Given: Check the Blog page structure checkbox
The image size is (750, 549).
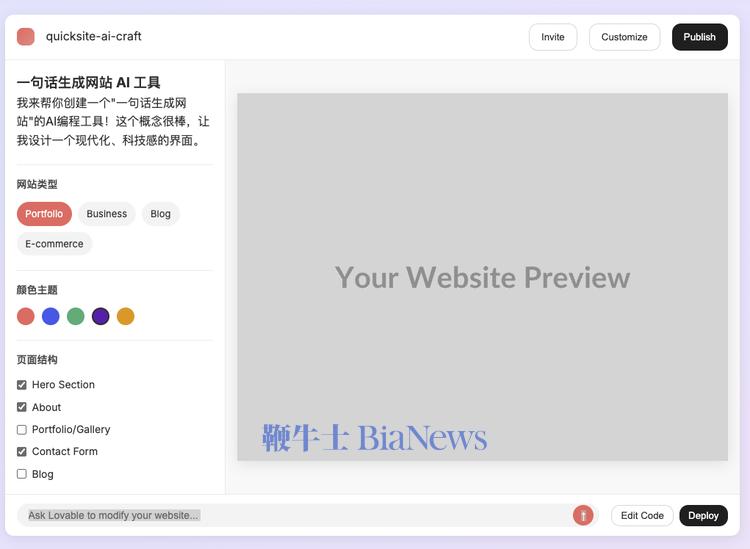Looking at the screenshot, I should [x=22, y=474].
